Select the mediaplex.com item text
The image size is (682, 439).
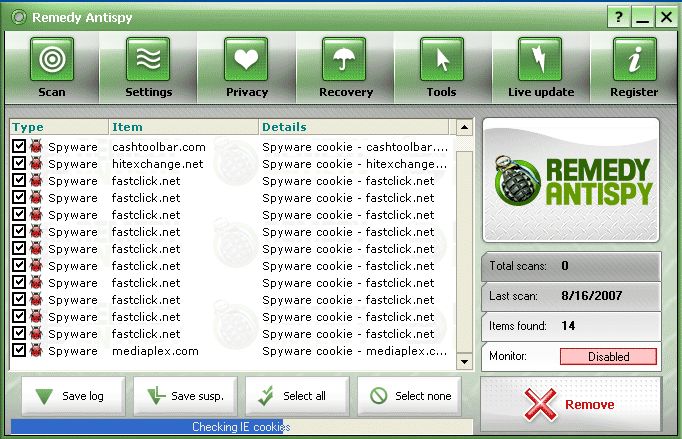pos(155,351)
